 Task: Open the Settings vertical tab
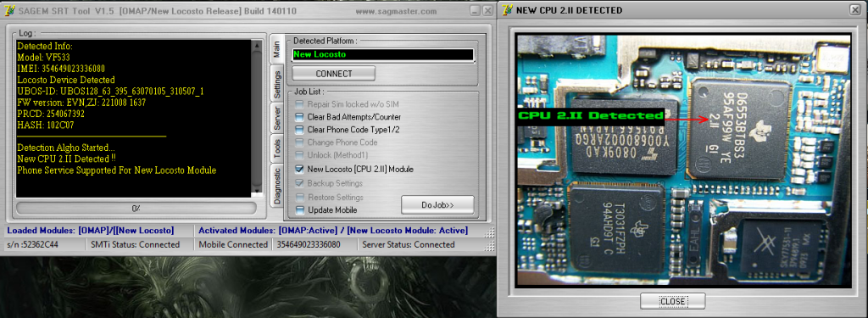(277, 84)
